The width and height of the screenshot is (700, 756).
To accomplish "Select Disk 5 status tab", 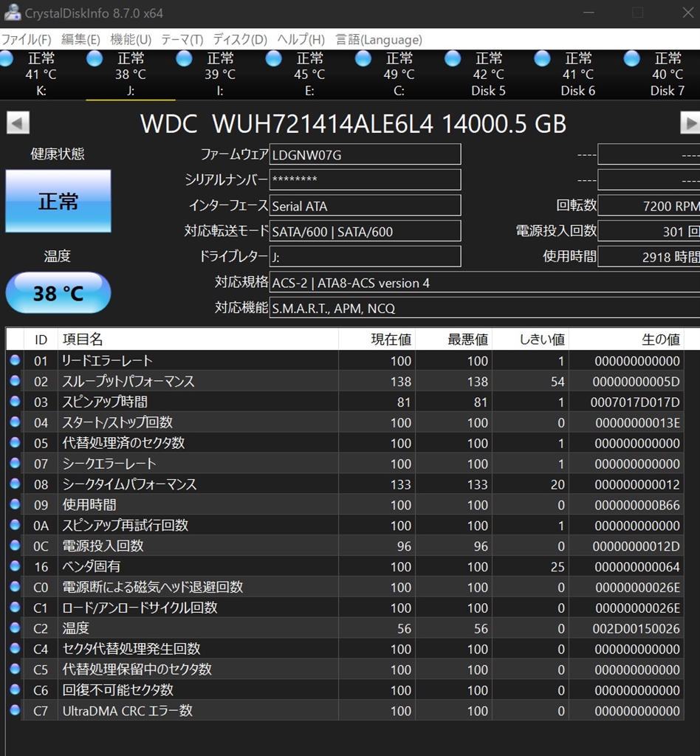I will 489,75.
